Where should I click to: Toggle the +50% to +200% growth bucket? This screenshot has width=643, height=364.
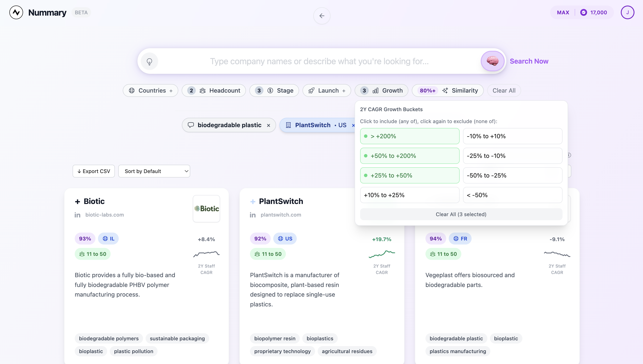(410, 156)
